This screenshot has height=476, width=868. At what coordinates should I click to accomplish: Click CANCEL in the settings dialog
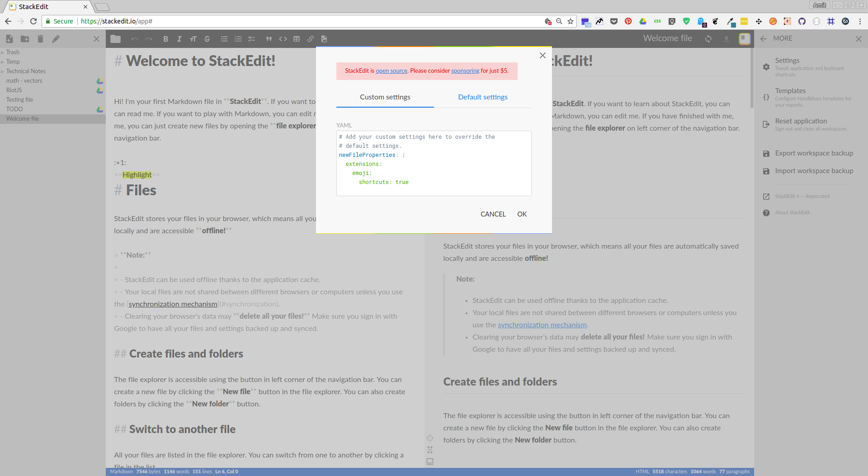(493, 214)
